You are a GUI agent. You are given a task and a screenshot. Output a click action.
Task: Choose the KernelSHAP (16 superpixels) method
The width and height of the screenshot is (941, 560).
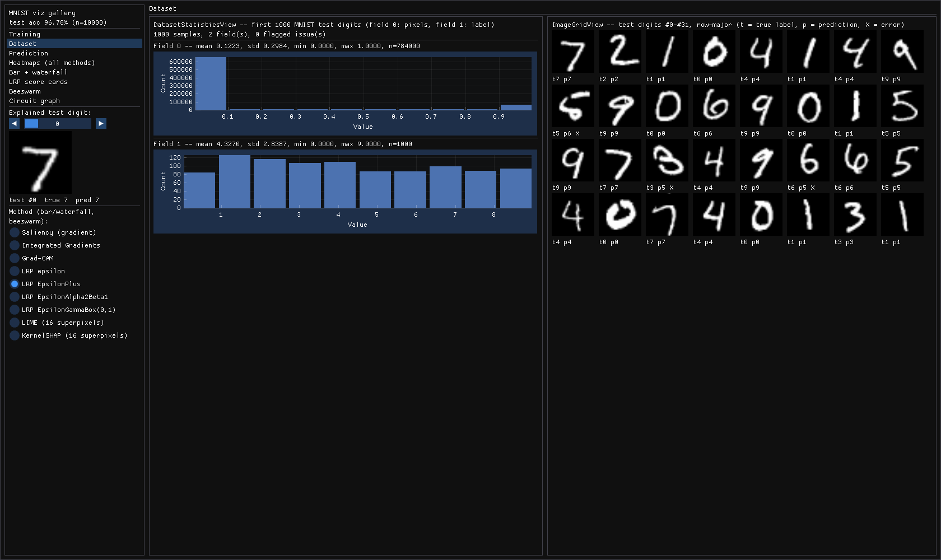pyautogui.click(x=69, y=335)
